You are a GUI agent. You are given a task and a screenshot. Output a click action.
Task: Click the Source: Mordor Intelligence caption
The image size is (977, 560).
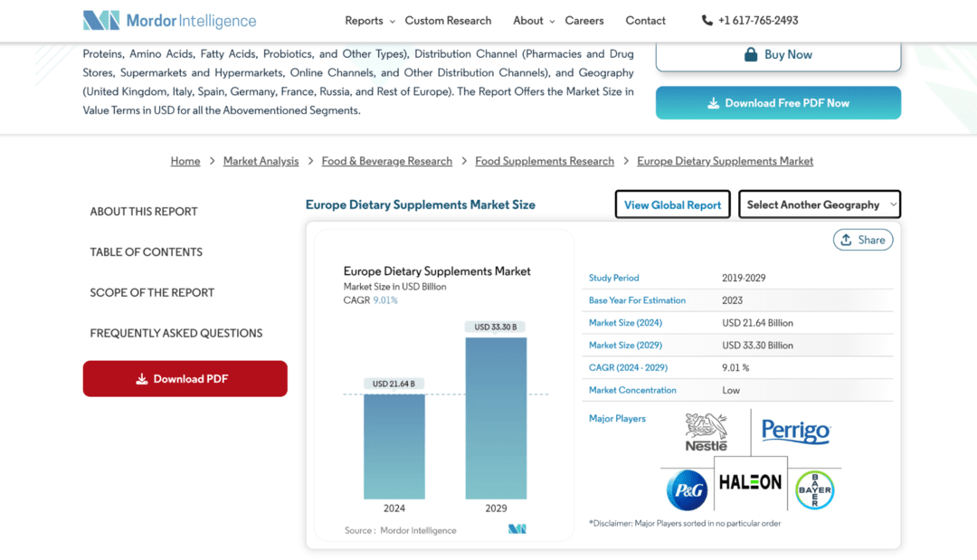click(401, 530)
